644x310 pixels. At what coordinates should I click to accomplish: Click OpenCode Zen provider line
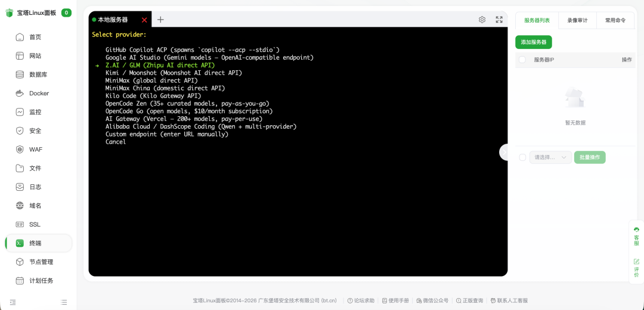pyautogui.click(x=187, y=104)
